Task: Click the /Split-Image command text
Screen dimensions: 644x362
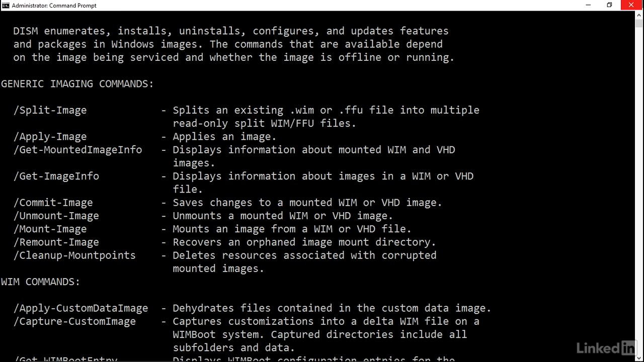Action: click(50, 110)
